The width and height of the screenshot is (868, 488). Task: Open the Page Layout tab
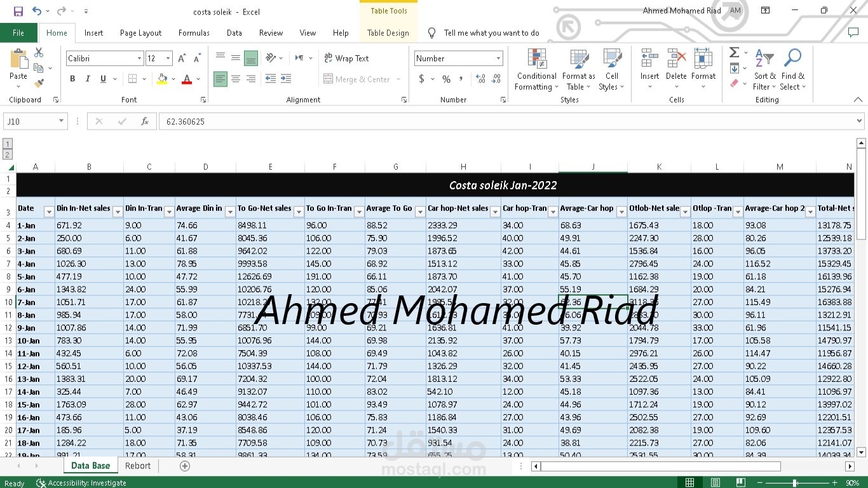pyautogui.click(x=140, y=33)
